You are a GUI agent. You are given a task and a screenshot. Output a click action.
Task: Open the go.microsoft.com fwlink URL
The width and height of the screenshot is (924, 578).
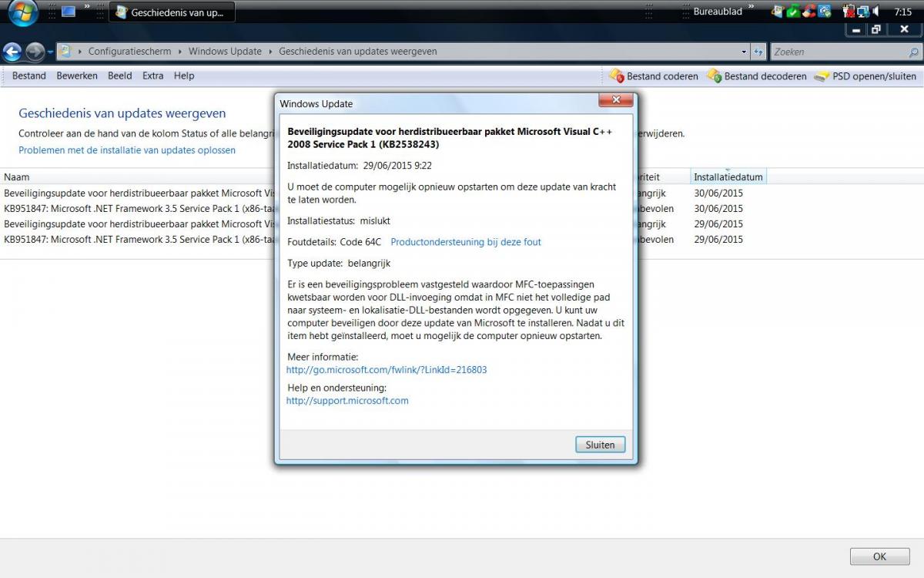pos(387,370)
